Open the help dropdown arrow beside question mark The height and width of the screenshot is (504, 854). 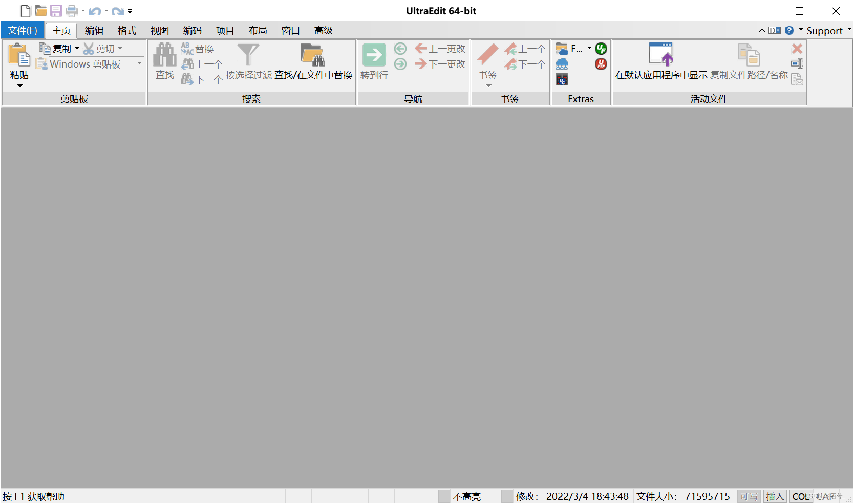[801, 30]
